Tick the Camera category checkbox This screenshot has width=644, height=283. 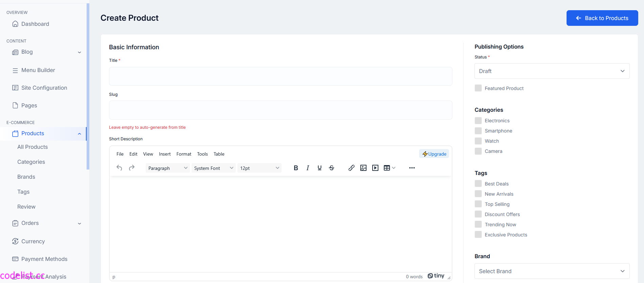(478, 151)
